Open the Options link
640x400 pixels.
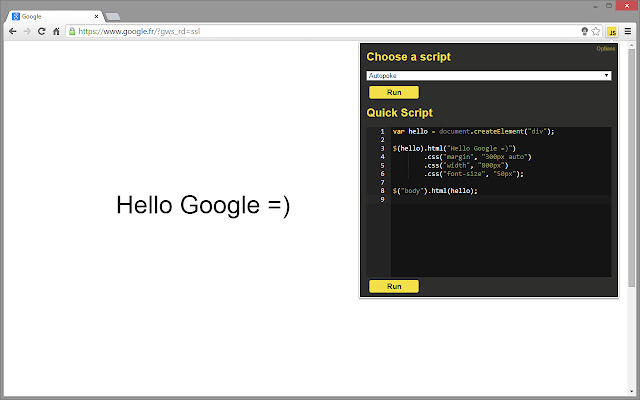[x=605, y=49]
